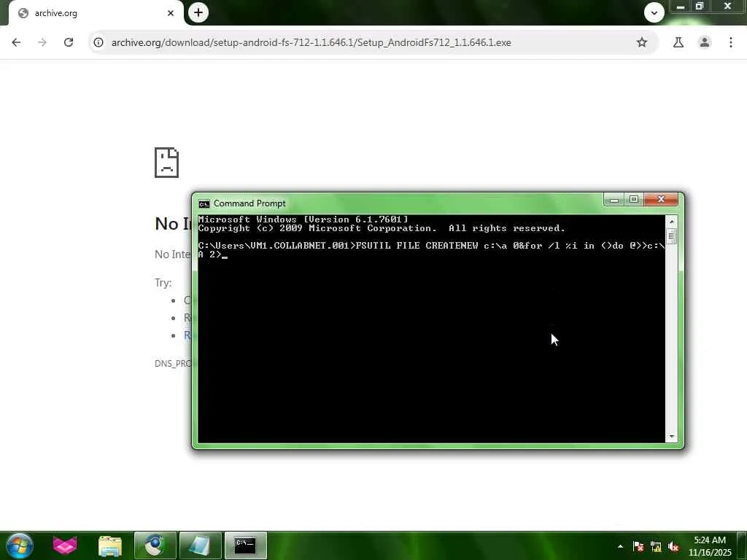
Task: Select Command Prompt taskbar button
Action: [245, 545]
